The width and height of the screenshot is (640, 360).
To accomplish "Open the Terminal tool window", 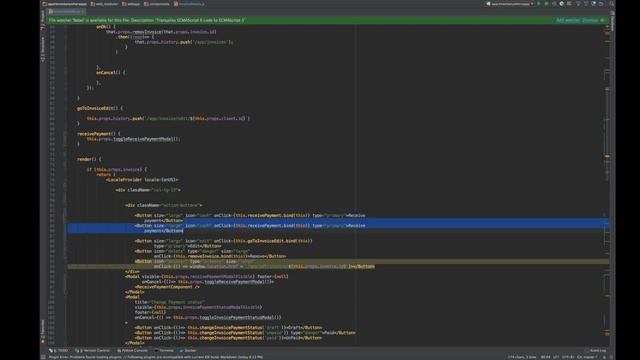I will (x=164, y=350).
